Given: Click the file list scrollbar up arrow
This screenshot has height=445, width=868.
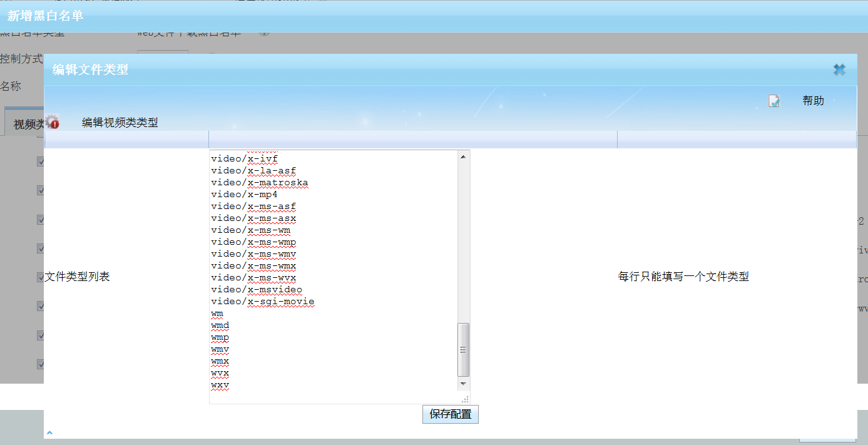Looking at the screenshot, I should point(463,156).
